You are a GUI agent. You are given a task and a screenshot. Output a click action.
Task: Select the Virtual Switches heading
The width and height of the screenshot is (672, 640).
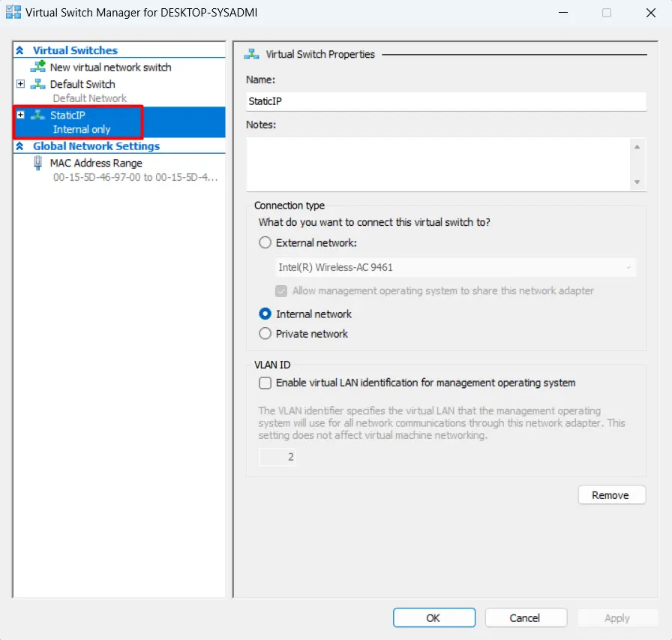pyautogui.click(x=75, y=50)
